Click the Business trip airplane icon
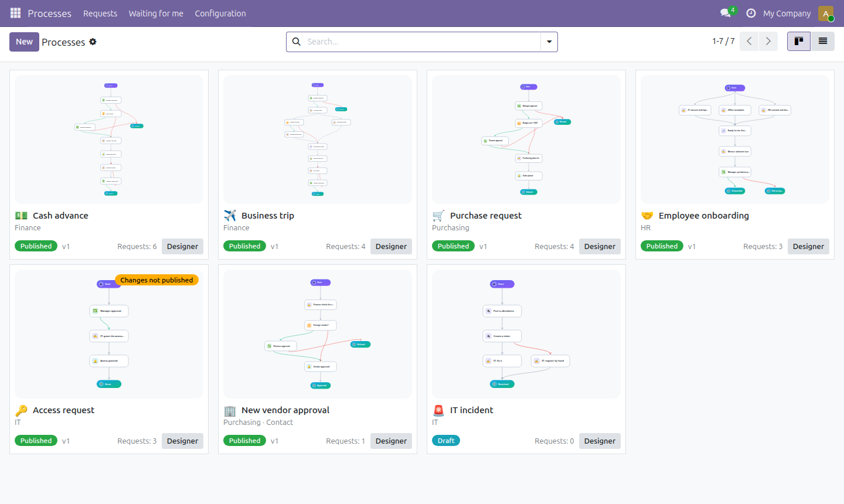Viewport: 844px width, 504px height. (x=230, y=216)
